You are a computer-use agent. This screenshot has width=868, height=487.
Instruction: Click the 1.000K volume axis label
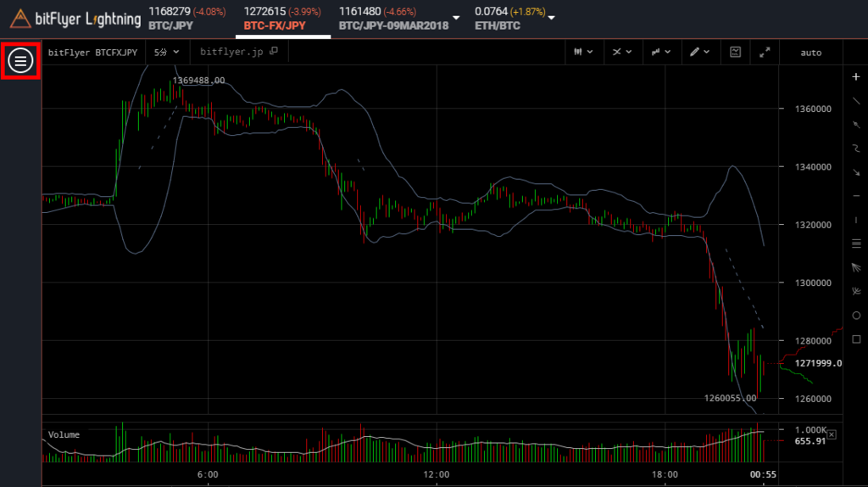pyautogui.click(x=810, y=430)
